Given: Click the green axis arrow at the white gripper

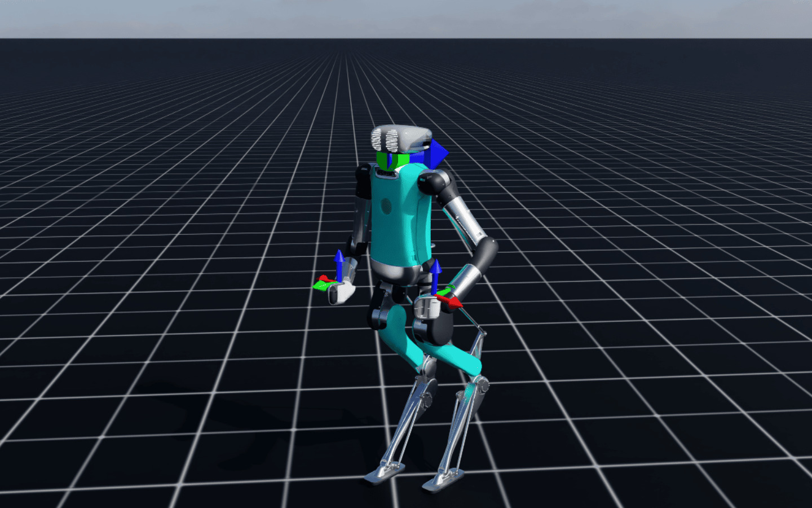Looking at the screenshot, I should [x=320, y=286].
